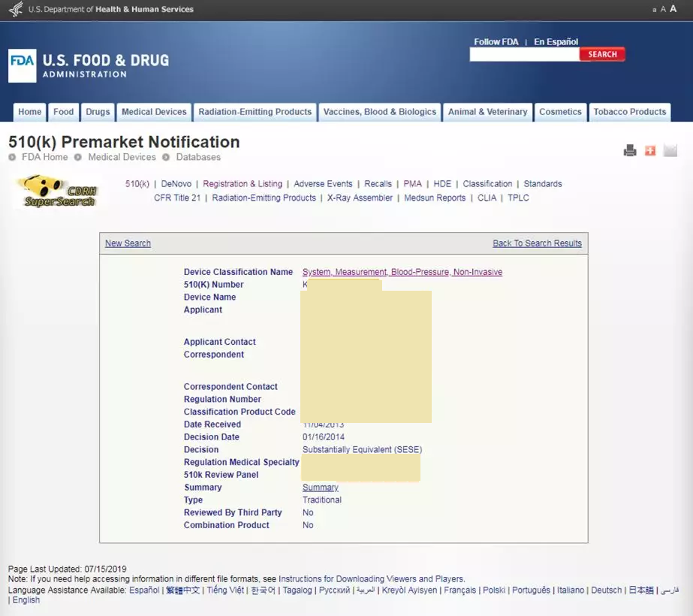Switch to En Español
Screen dimensions: 693x616
click(x=556, y=41)
